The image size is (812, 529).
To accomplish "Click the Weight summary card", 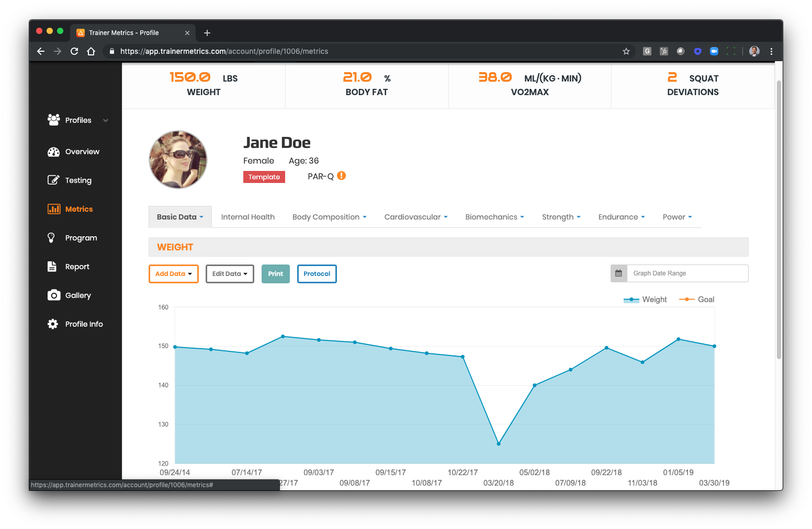I will pos(204,86).
